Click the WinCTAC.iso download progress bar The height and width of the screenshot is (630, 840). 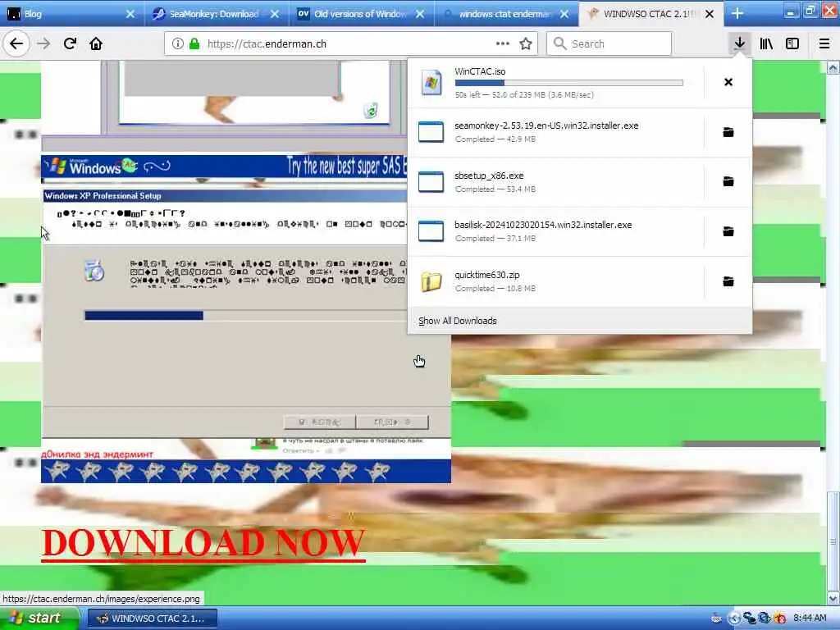[569, 83]
